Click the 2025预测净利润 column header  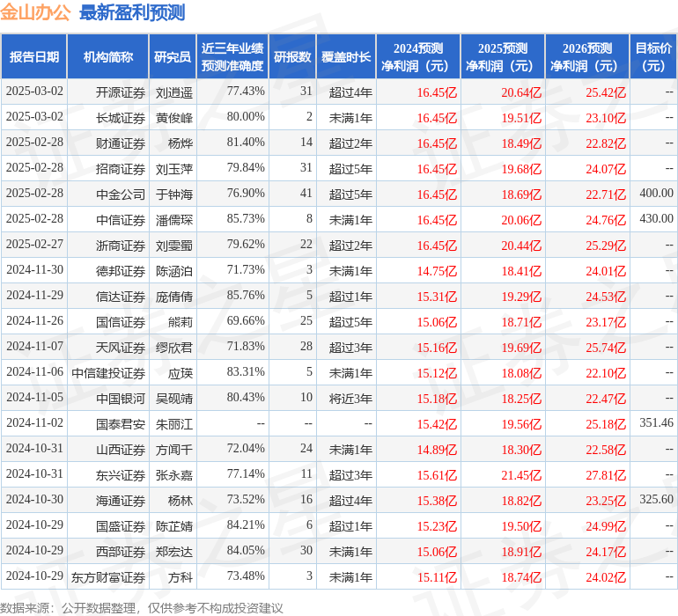[503, 56]
